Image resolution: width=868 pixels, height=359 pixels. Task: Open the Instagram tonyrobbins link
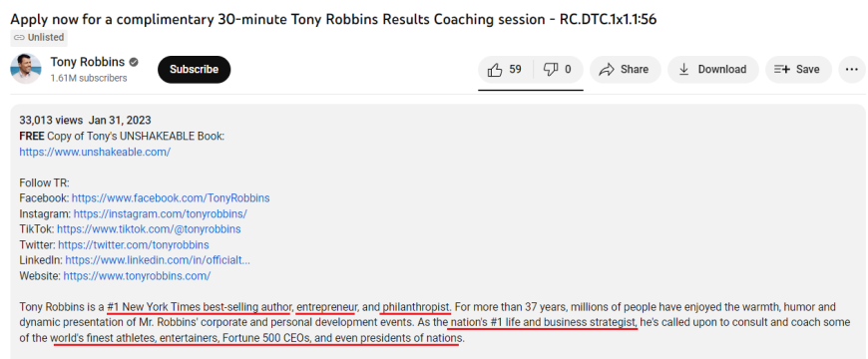click(160, 213)
